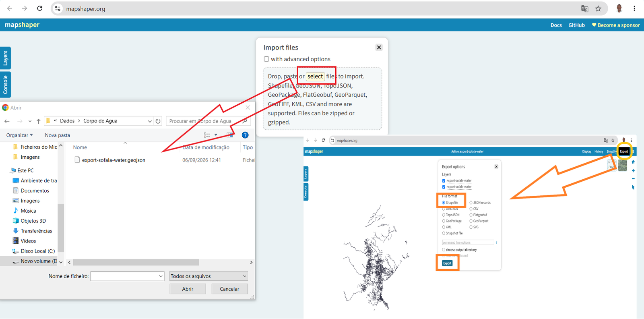
Task: Tick the choose output directory checkbox
Action: 444,250
